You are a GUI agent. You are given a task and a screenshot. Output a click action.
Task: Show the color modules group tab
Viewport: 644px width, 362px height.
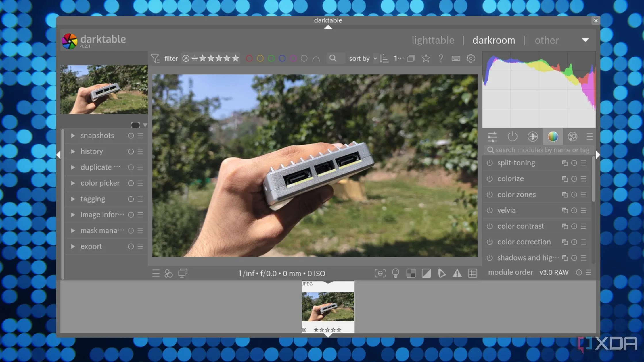tap(553, 137)
